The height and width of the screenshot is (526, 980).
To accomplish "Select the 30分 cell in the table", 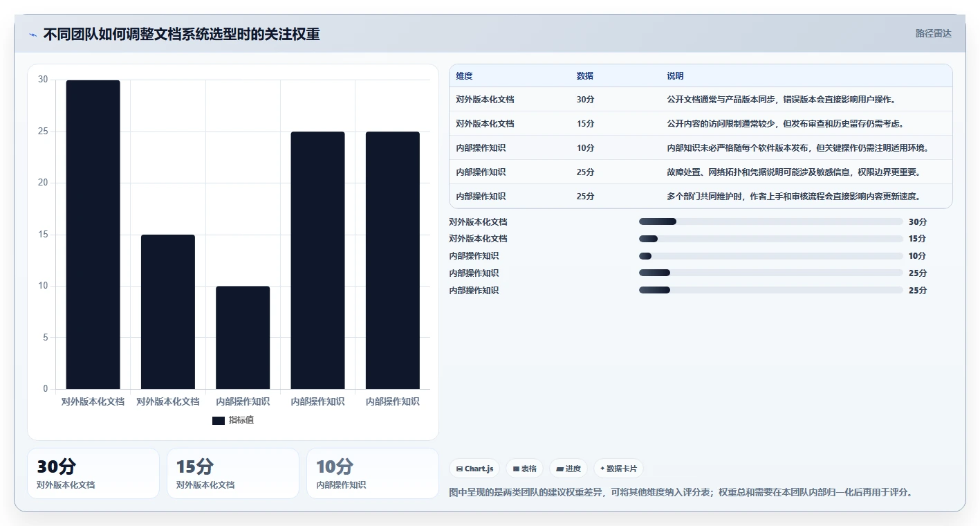I will (585, 100).
